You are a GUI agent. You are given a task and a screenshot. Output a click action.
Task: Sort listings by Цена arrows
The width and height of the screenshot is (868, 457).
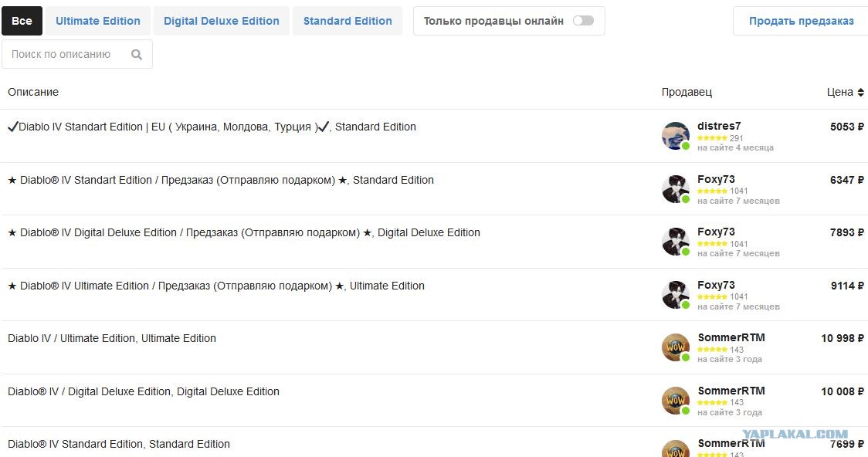click(860, 93)
